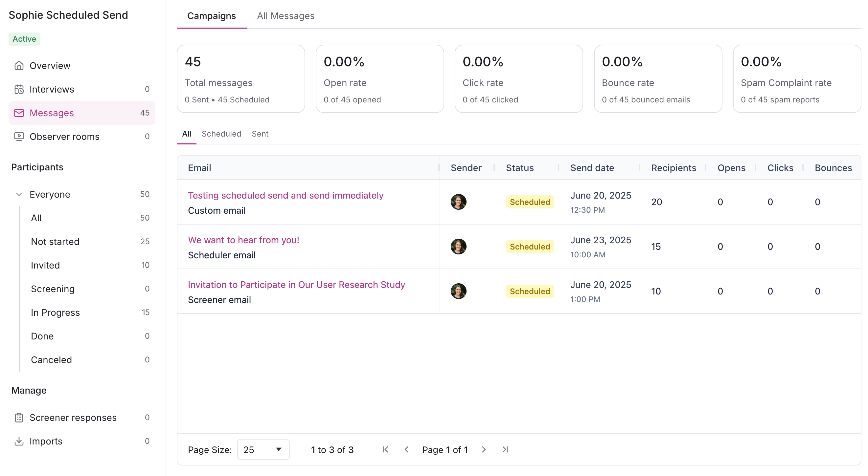Select the Scheduled filter tab
The width and height of the screenshot is (868, 476).
click(221, 134)
